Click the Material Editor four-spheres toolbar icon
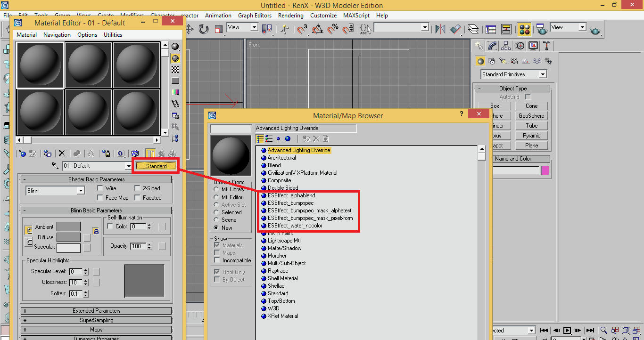The height and width of the screenshot is (340, 644). [524, 29]
